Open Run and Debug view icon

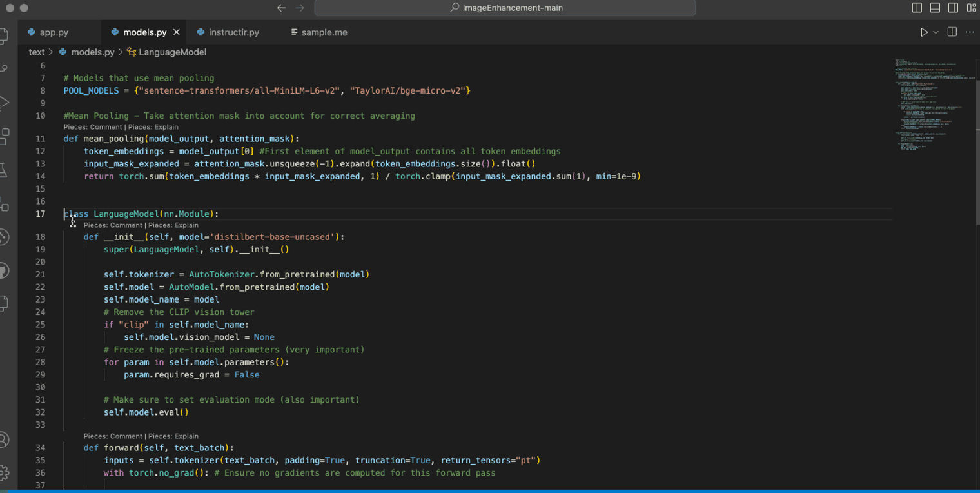[4, 103]
